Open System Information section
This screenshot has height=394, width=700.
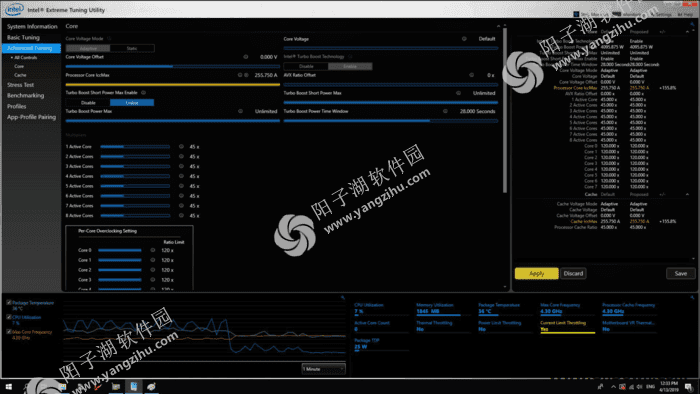coord(32,26)
